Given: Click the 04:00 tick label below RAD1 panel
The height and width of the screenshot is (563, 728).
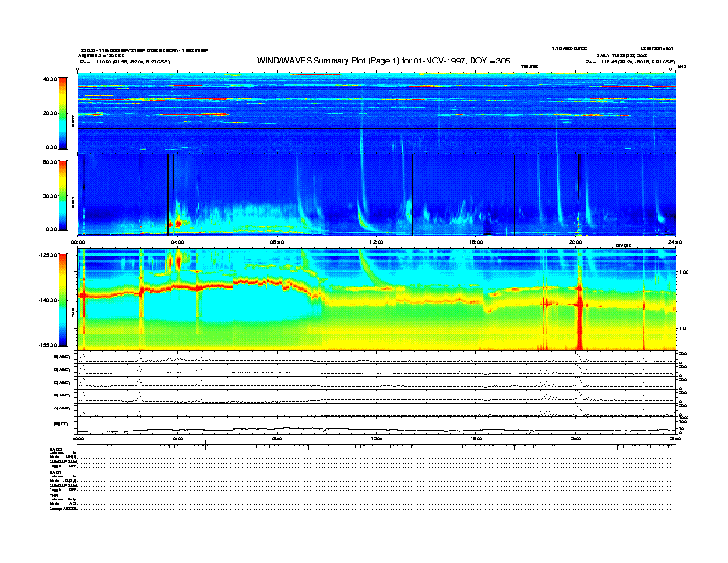Looking at the screenshot, I should pyautogui.click(x=177, y=242).
